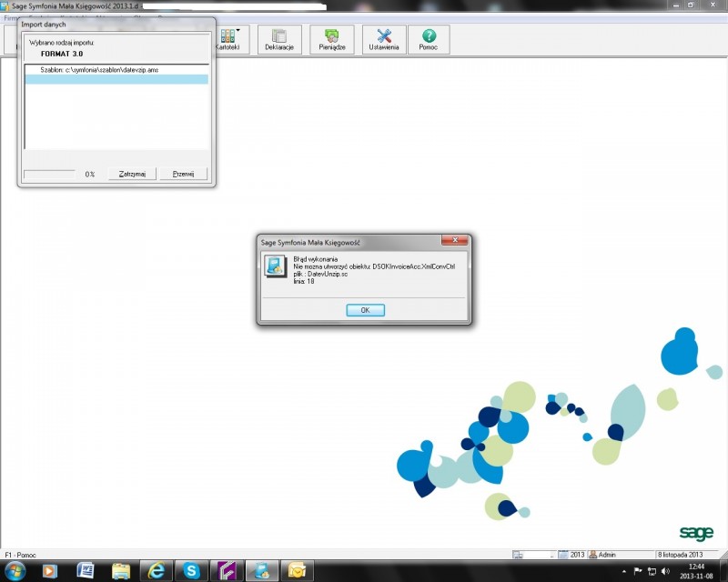Click the calendar icon beside 2013 in status bar

563,555
